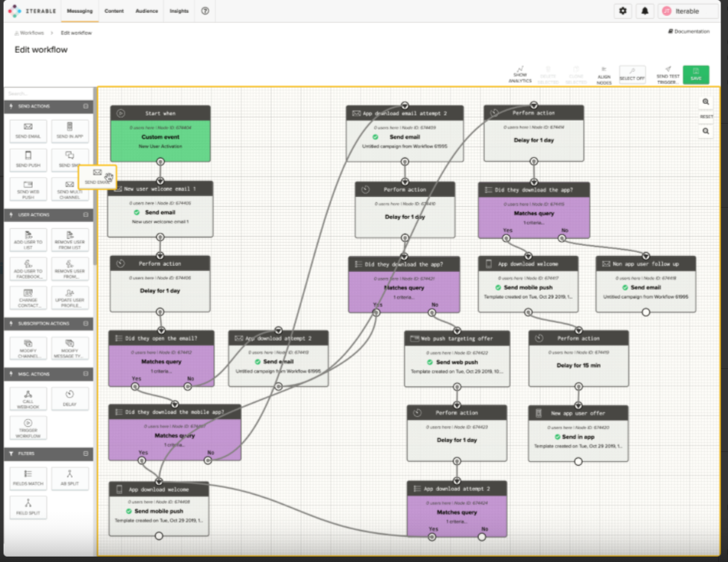Open the help question mark icon
This screenshot has height=562, width=728.
205,11
